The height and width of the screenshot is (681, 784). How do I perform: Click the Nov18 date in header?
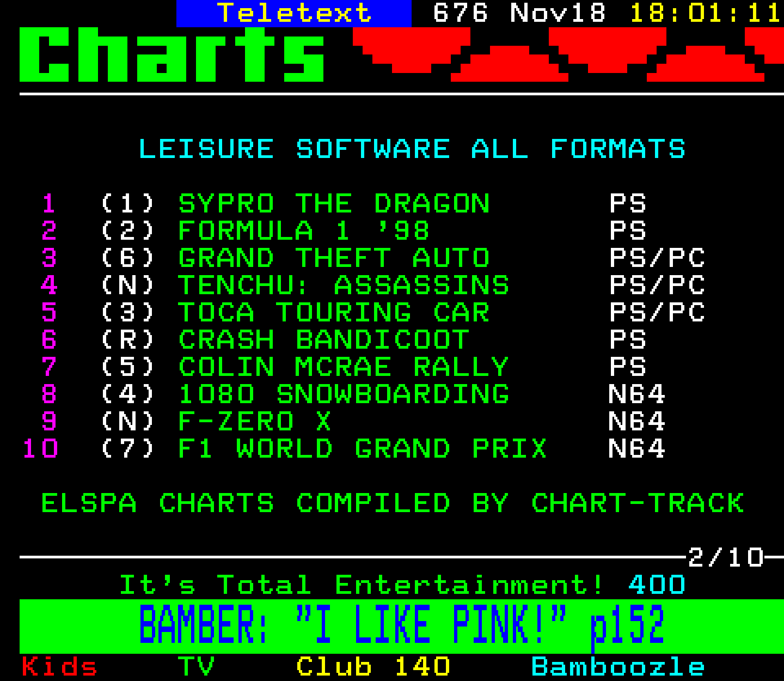click(x=558, y=13)
